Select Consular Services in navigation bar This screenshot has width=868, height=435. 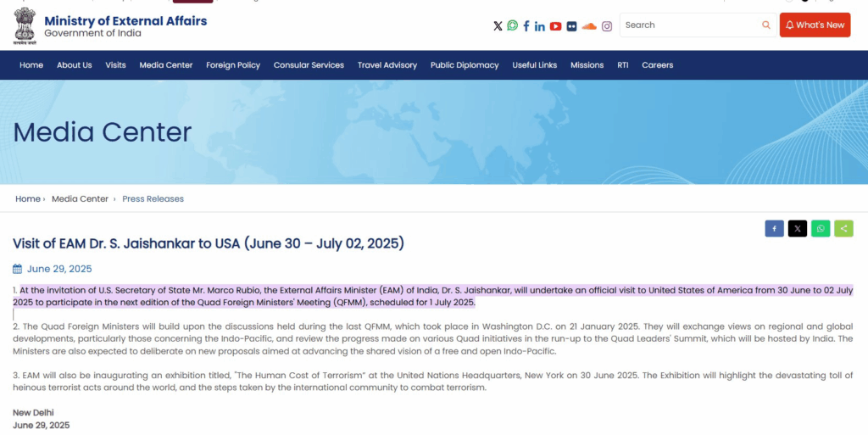[x=309, y=65]
